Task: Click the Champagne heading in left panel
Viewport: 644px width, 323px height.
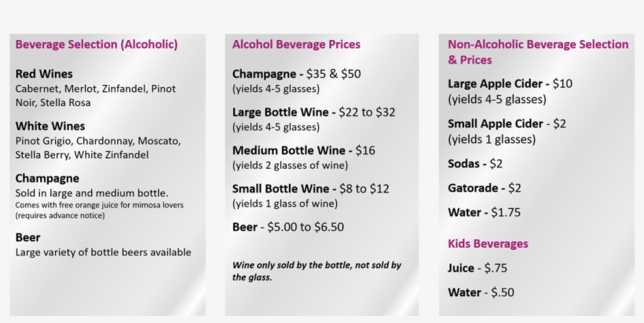Action: click(x=47, y=178)
